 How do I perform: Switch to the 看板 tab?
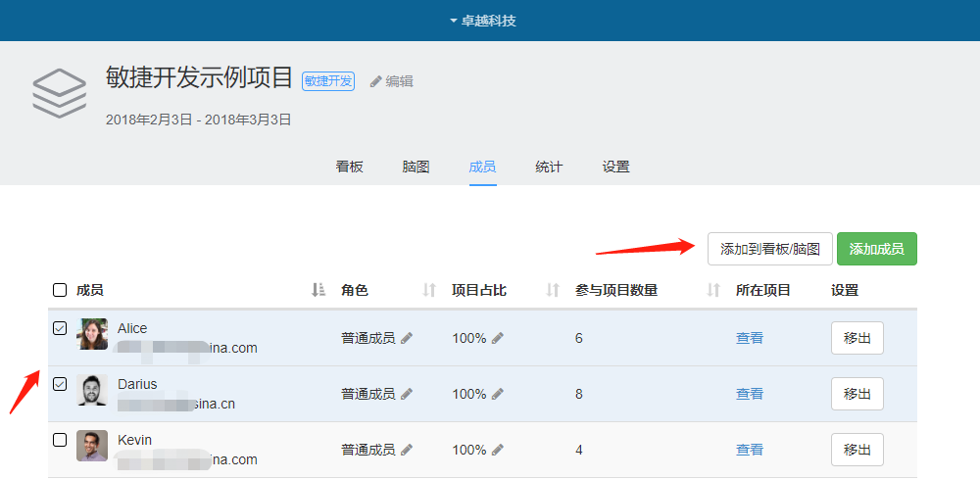coord(349,167)
